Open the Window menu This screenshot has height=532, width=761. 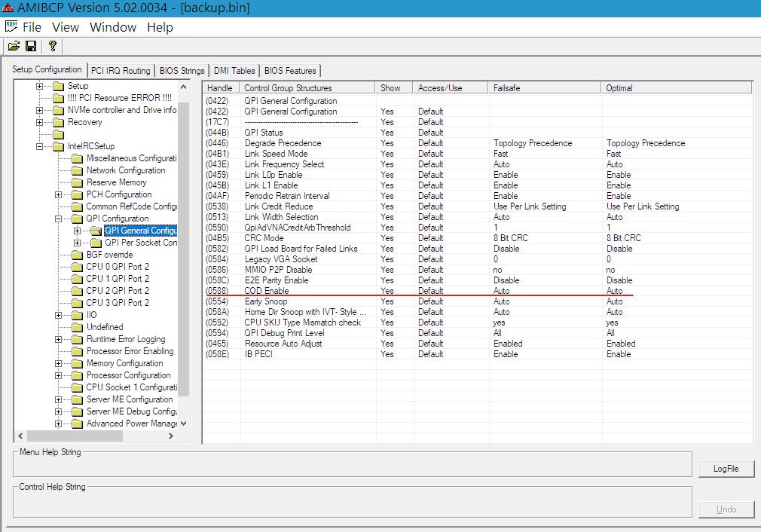coord(113,27)
